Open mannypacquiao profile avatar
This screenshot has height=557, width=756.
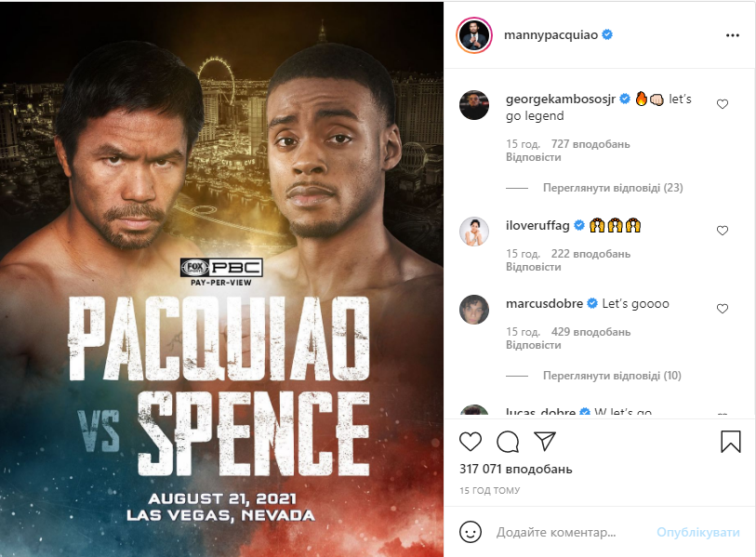pyautogui.click(x=473, y=35)
